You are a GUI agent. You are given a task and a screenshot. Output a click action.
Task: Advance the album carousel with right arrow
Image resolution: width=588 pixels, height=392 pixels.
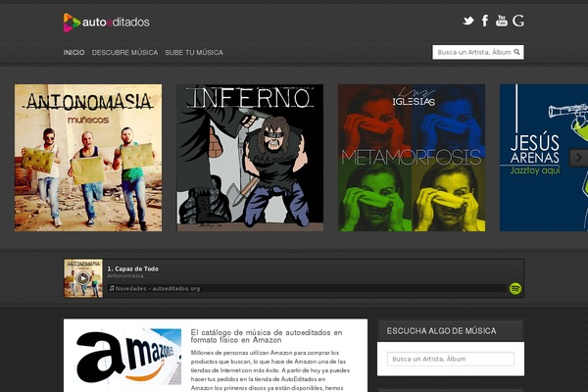[x=578, y=158]
